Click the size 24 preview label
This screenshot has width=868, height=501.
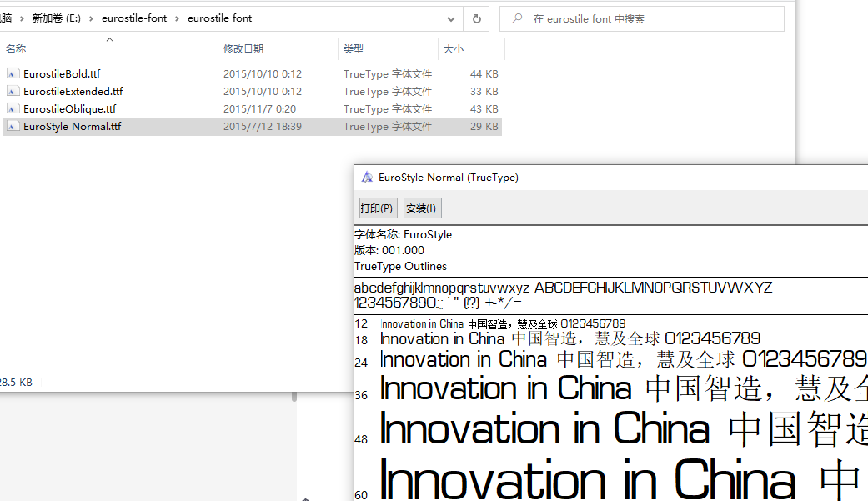click(x=361, y=363)
